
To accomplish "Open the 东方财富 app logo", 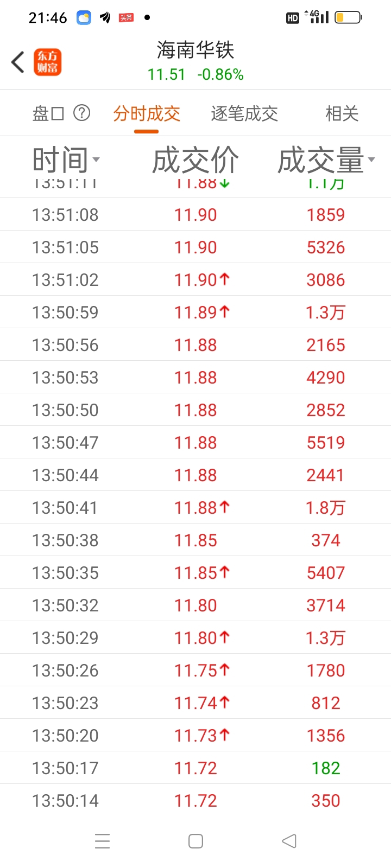I will (47, 62).
